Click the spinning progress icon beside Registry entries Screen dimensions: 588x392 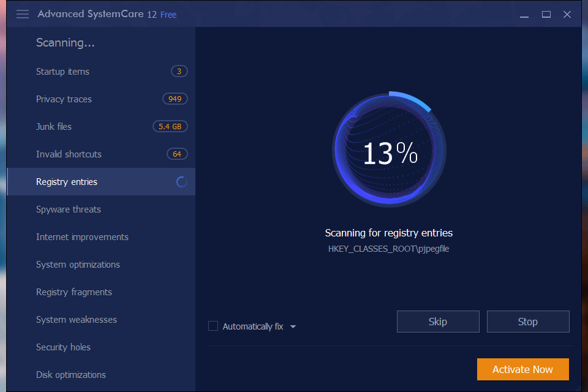(180, 181)
